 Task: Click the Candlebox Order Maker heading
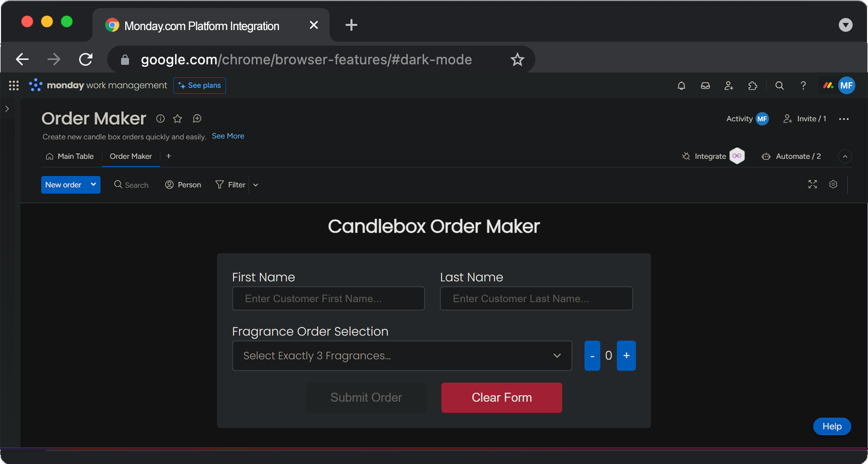coord(434,227)
